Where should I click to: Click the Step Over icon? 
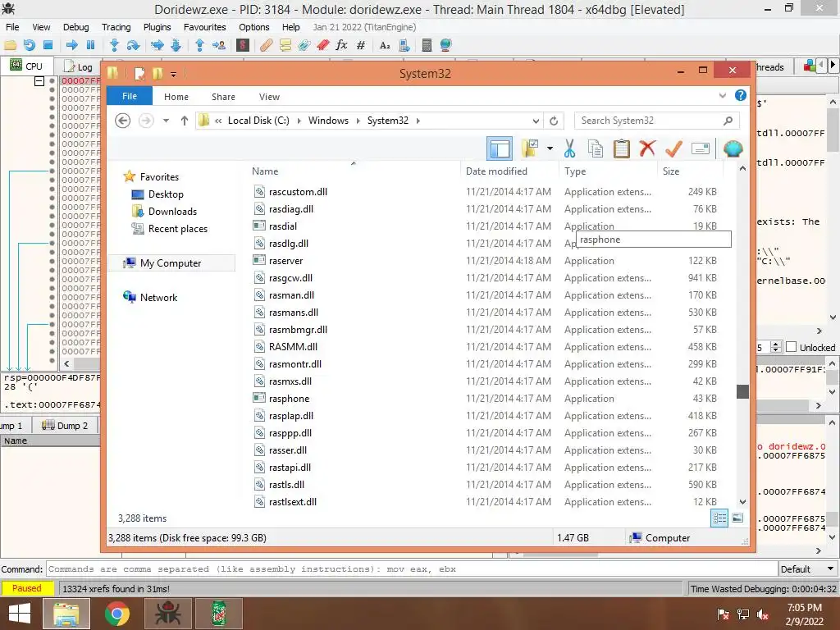133,45
